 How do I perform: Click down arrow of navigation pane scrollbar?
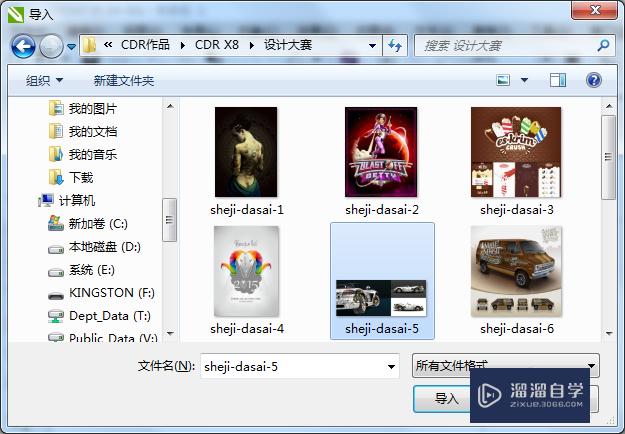pyautogui.click(x=170, y=333)
